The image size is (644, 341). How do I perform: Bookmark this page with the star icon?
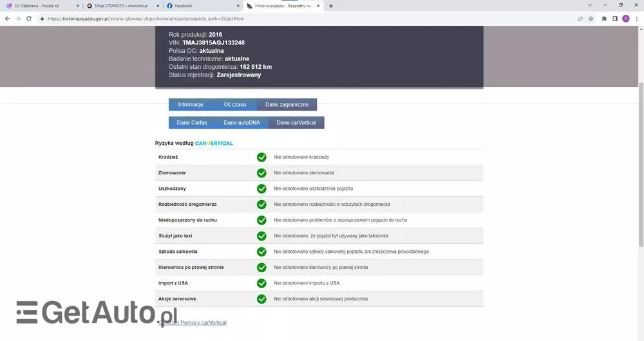coord(591,19)
